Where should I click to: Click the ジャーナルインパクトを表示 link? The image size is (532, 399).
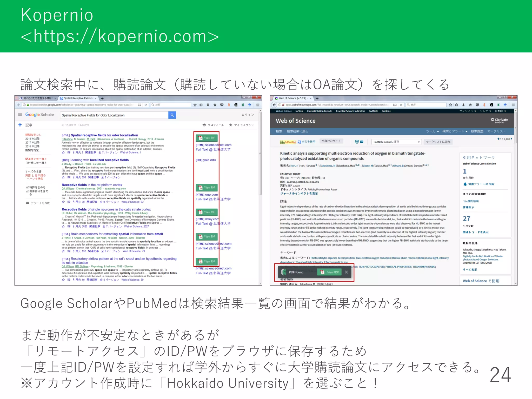tap(299, 194)
